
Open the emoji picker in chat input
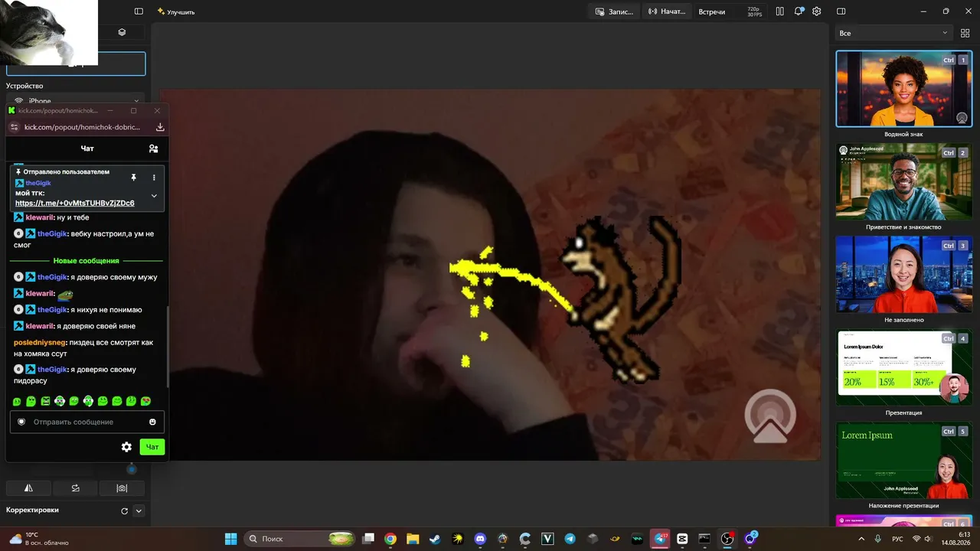[x=152, y=422]
